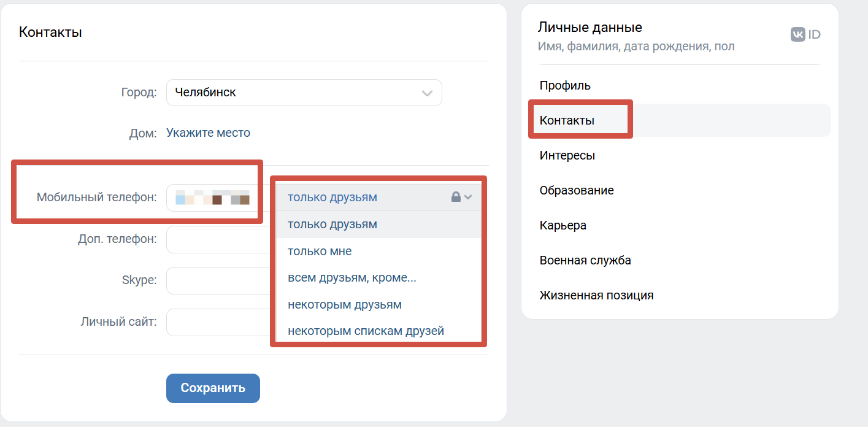
Task: Pick 'некоторым спискам друзей' option
Action: (366, 331)
